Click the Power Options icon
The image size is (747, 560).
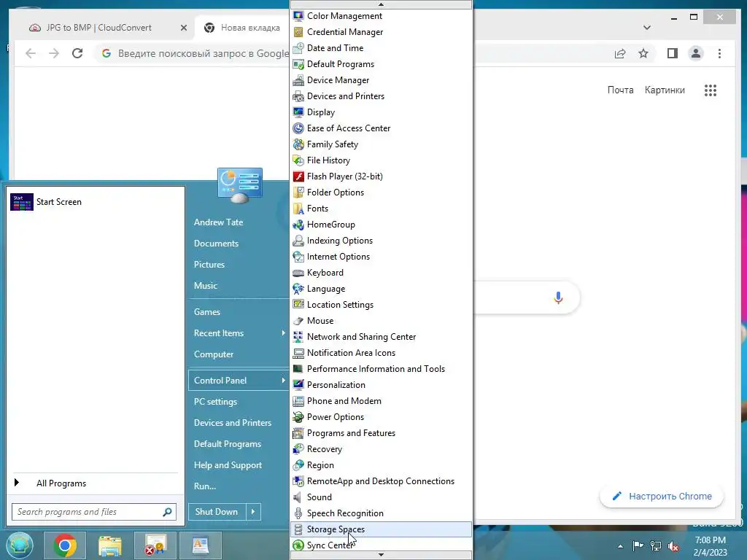[298, 417]
